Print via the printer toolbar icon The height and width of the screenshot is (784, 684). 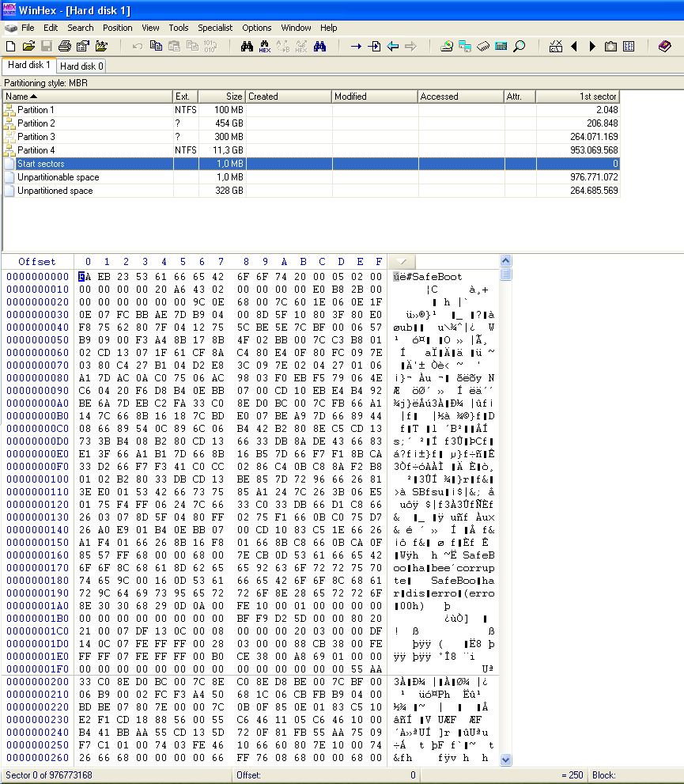coord(65,47)
